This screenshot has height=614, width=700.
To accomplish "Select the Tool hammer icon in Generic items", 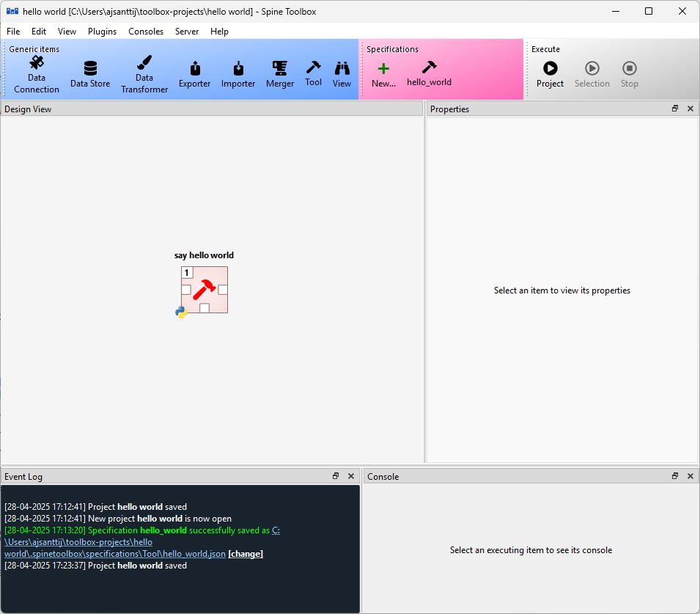I will coord(314,67).
